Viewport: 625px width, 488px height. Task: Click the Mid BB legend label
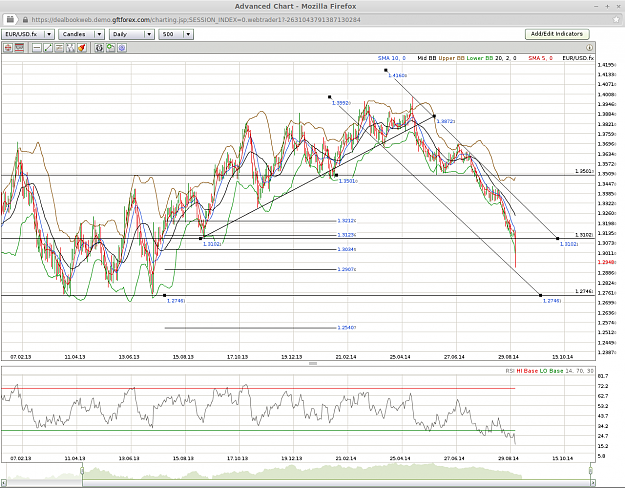coord(426,58)
